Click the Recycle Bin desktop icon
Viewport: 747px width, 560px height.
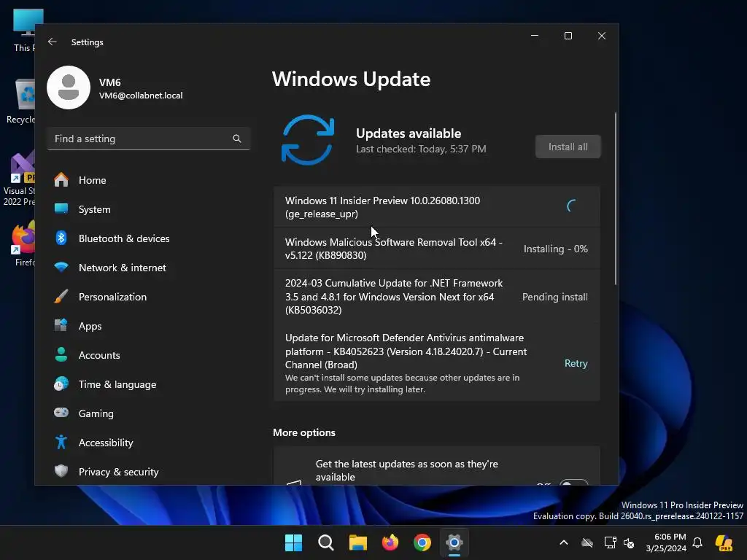(x=21, y=101)
